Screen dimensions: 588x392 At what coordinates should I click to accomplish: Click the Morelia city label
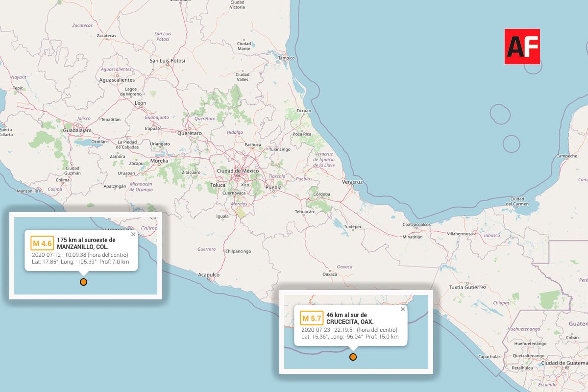click(159, 161)
